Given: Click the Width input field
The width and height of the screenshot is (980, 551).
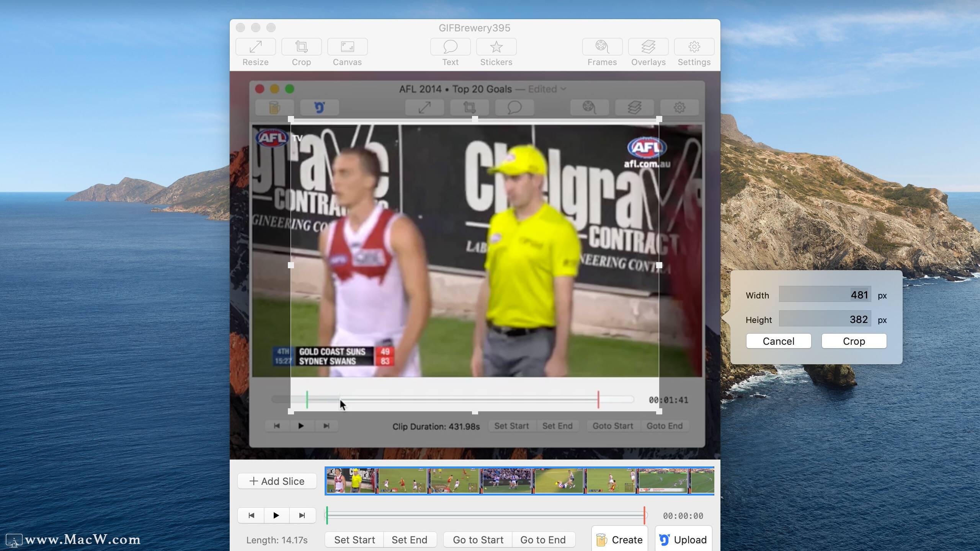Looking at the screenshot, I should tap(825, 294).
